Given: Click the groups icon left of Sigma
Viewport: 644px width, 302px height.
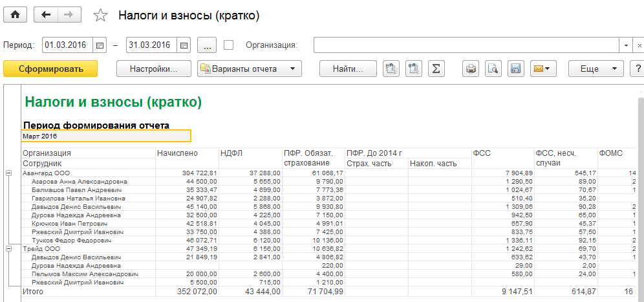Looking at the screenshot, I should [414, 69].
